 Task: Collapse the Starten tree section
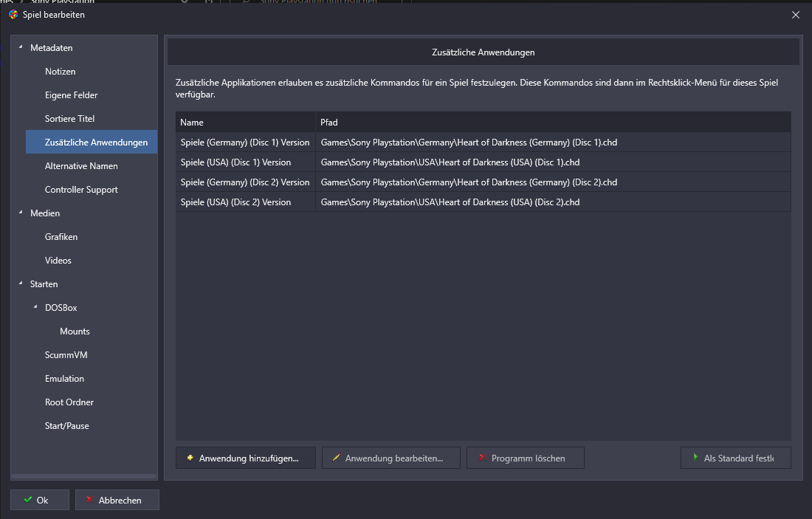21,283
